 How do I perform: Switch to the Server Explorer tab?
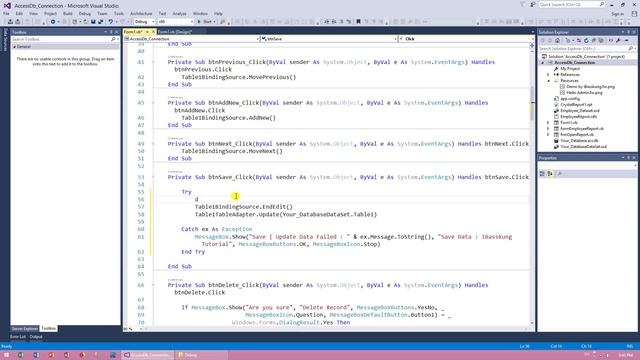coord(24,329)
